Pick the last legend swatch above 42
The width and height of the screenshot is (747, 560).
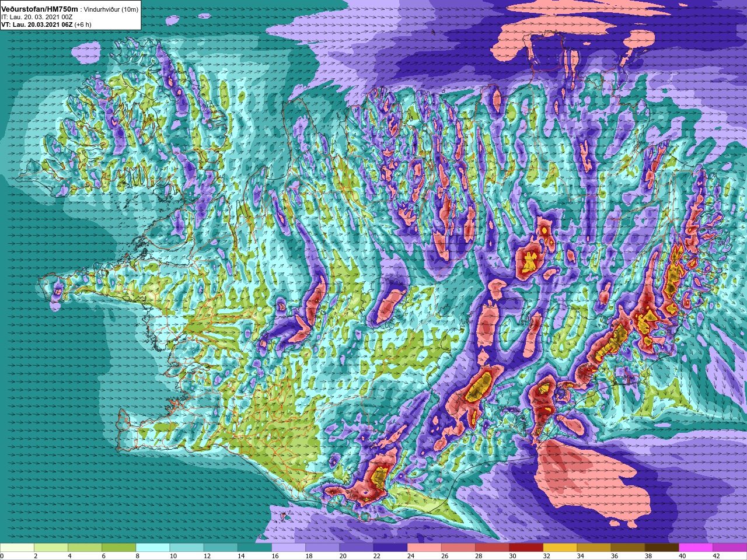pos(729,548)
